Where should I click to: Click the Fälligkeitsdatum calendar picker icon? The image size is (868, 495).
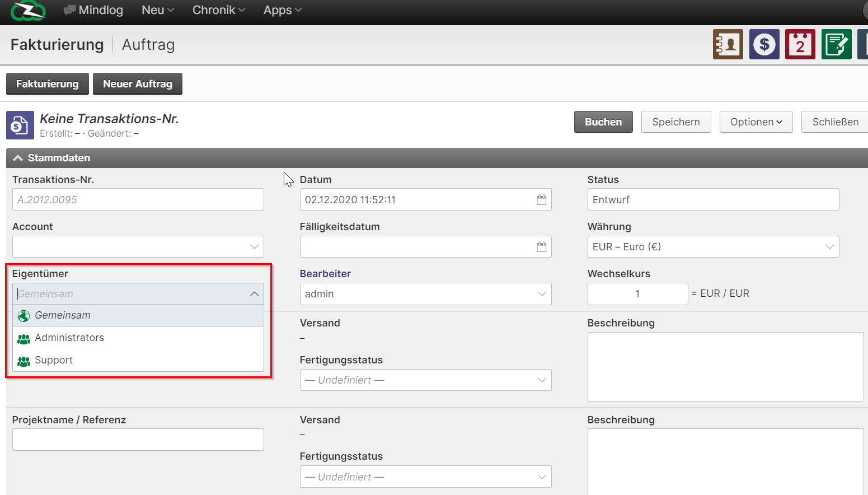tap(541, 247)
